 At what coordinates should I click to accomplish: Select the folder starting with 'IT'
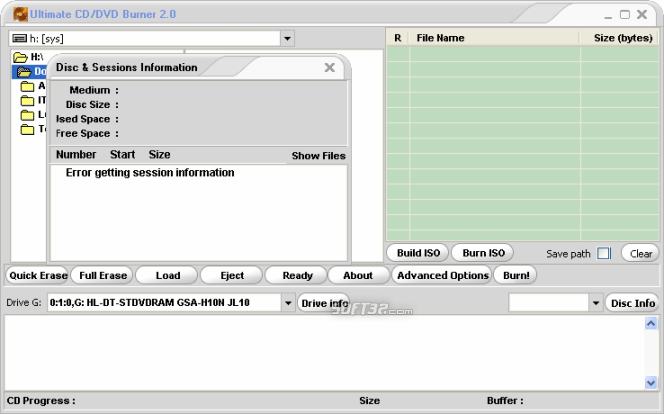click(28, 100)
